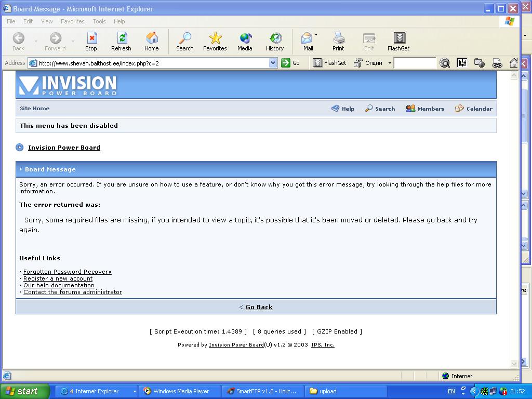Open the Back history dropdown arrow
The image size is (532, 399).
tap(36, 42)
